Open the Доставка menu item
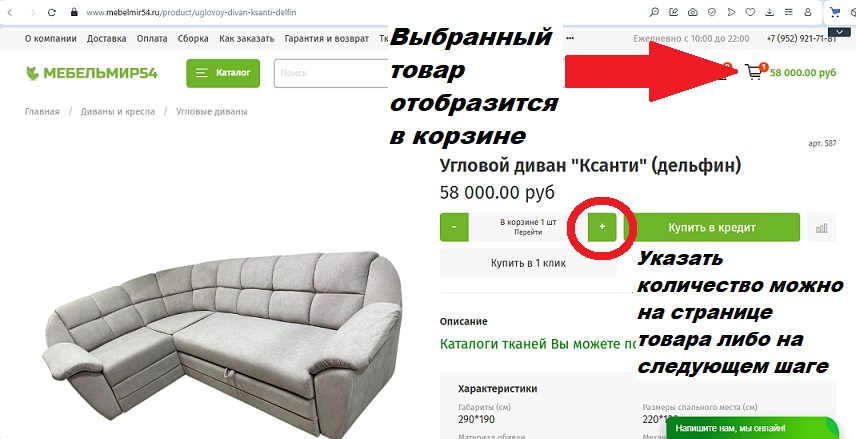Viewport: 856px width, 439px height. [106, 39]
